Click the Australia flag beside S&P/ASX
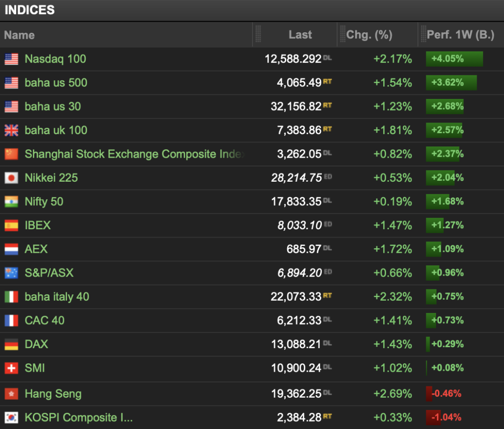Image resolution: width=504 pixels, height=429 pixels. [11, 273]
